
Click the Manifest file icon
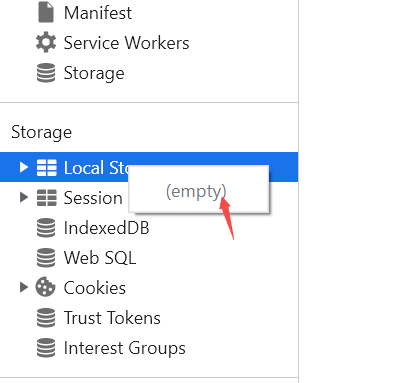coord(46,13)
